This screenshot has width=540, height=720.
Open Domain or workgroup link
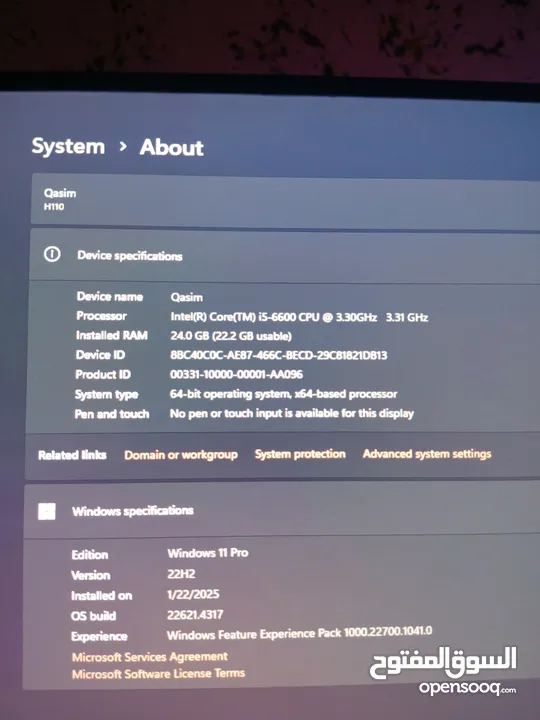(181, 455)
